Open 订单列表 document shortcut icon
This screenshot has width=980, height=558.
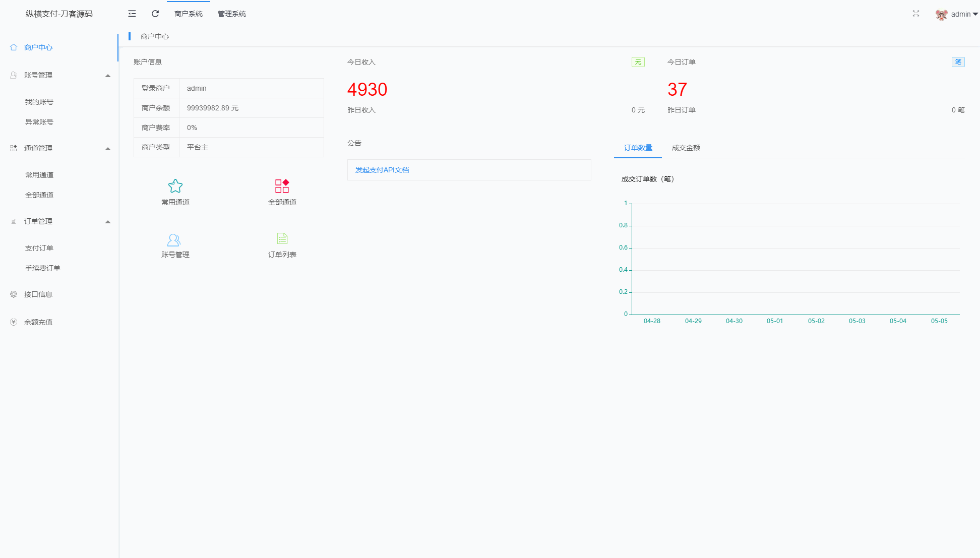click(282, 238)
